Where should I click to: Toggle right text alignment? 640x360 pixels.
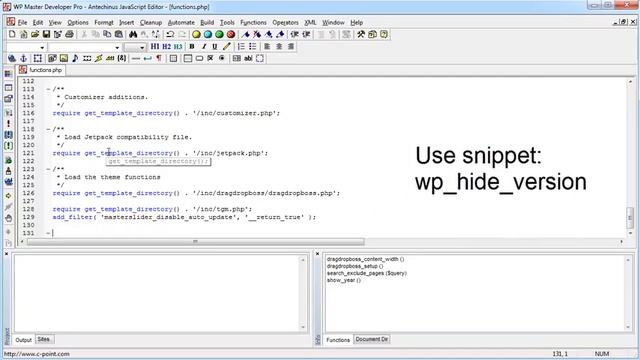(291, 47)
